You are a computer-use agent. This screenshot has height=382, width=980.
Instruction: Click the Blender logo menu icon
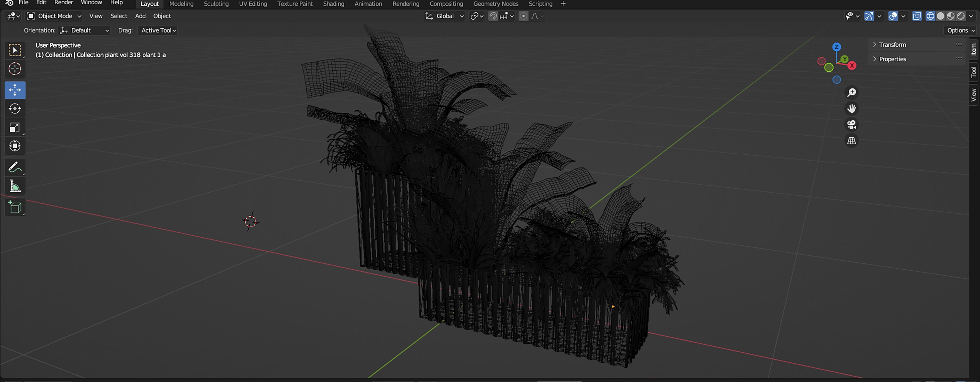pyautogui.click(x=9, y=3)
